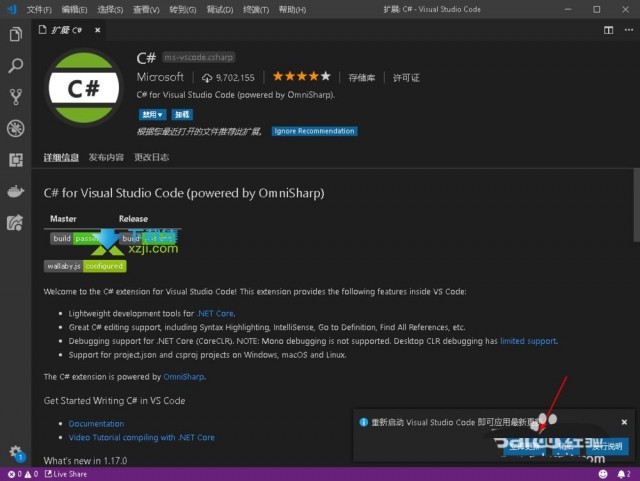Click the Ignore Recommendation button

click(314, 131)
